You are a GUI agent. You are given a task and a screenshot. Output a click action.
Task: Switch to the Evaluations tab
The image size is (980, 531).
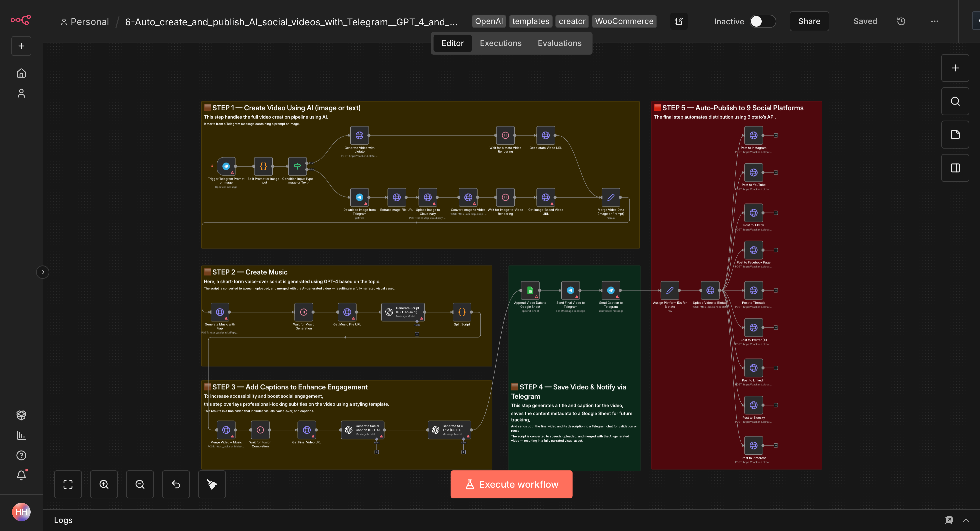[559, 43]
